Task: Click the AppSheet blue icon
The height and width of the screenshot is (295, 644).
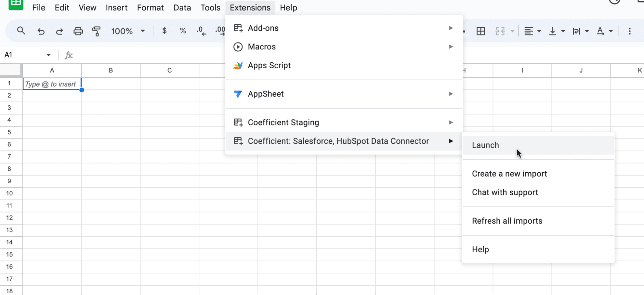Action: pyautogui.click(x=238, y=94)
